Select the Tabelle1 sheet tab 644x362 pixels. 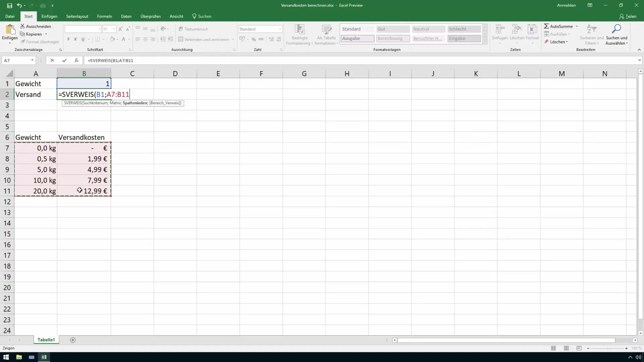46,340
